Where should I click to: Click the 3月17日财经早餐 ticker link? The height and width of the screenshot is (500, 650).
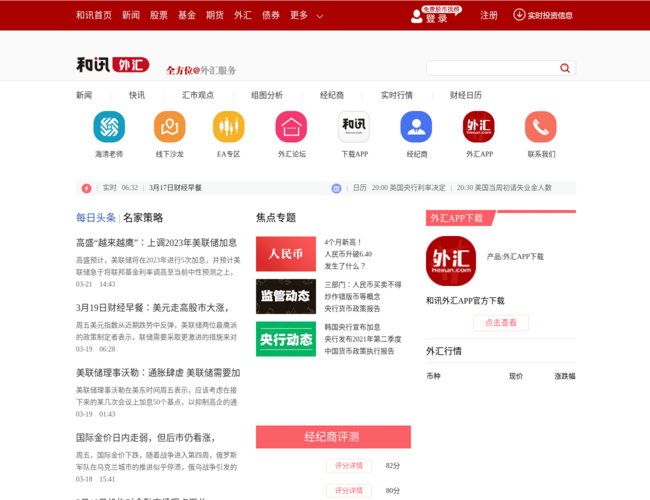click(175, 188)
